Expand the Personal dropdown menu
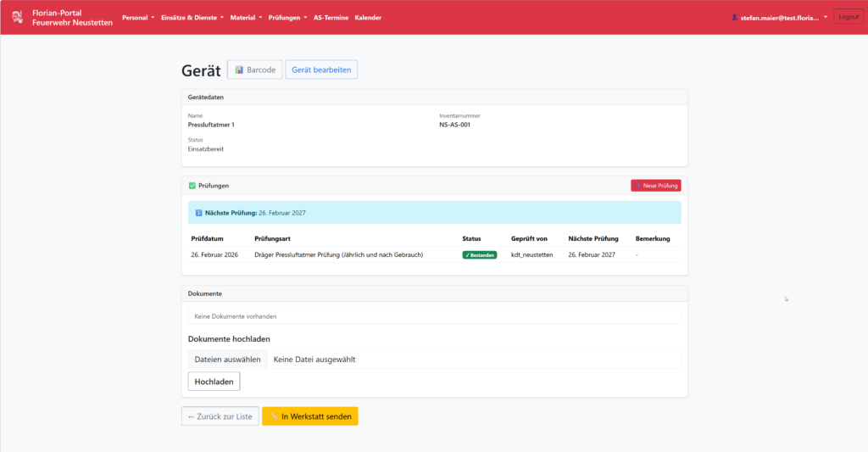Image resolution: width=868 pixels, height=452 pixels. pyautogui.click(x=137, y=17)
